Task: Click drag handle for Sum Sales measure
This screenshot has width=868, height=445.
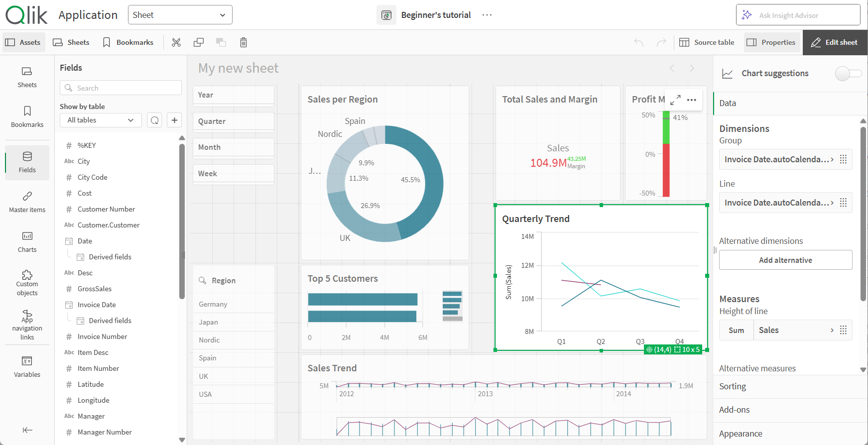Action: (x=843, y=330)
